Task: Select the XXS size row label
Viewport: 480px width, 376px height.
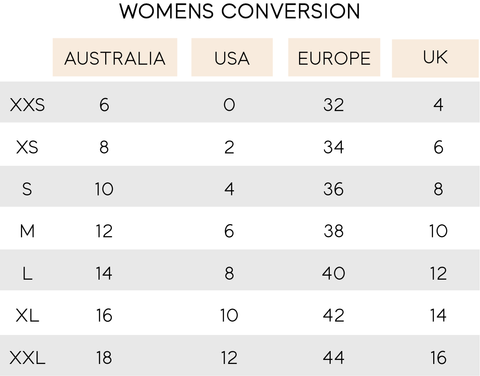Action: pos(27,105)
